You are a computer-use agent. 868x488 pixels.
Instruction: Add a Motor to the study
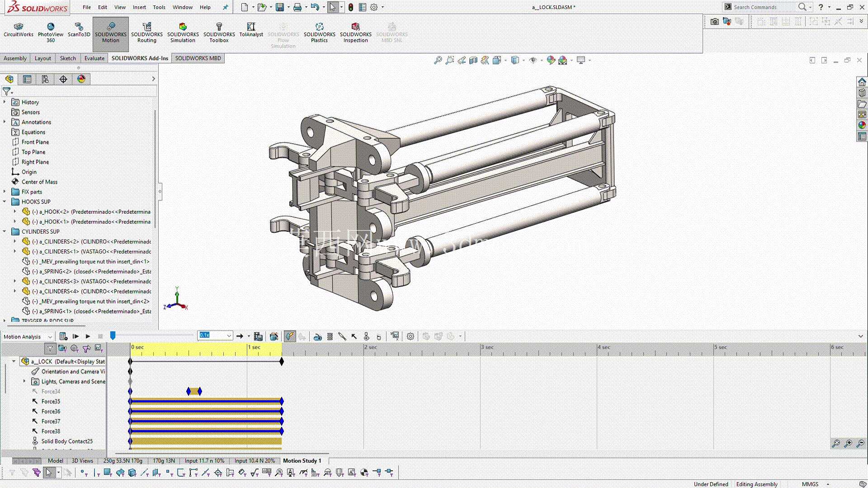318,336
